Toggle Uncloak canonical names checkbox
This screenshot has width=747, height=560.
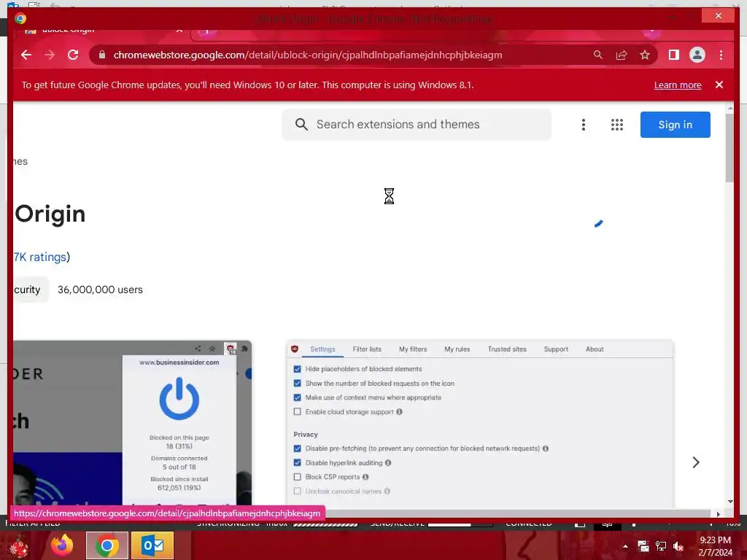[298, 491]
